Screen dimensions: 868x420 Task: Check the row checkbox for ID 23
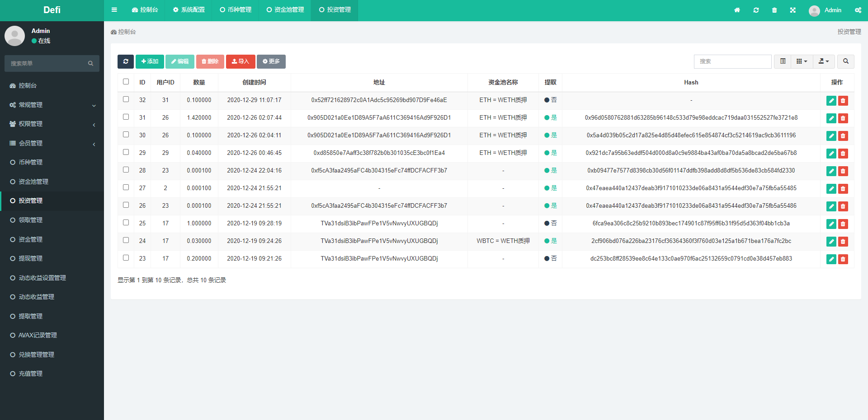(126, 258)
